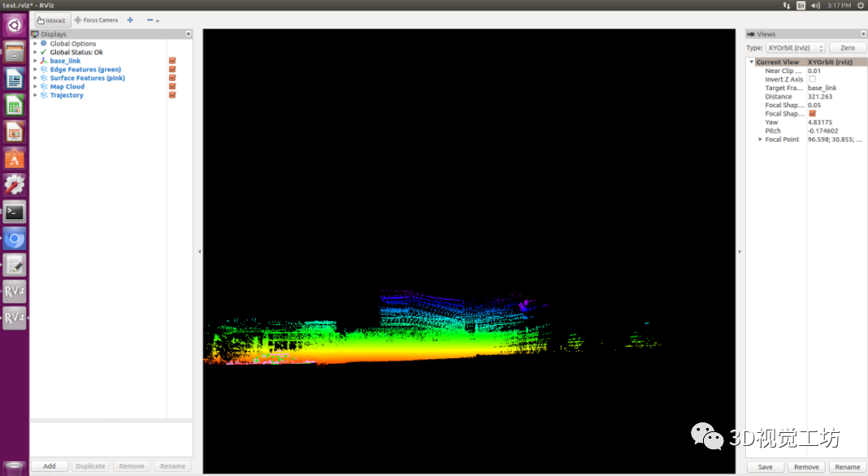Click the Displays panel monitor icon
Image resolution: width=868 pixels, height=476 pixels.
pyautogui.click(x=35, y=34)
